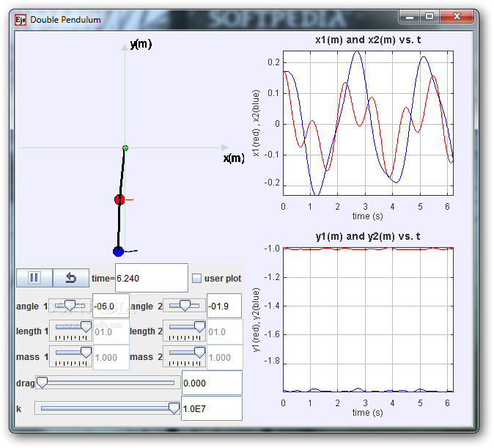The height and width of the screenshot is (448, 494).
Task: Click the mass 2 label
Action: coord(146,357)
